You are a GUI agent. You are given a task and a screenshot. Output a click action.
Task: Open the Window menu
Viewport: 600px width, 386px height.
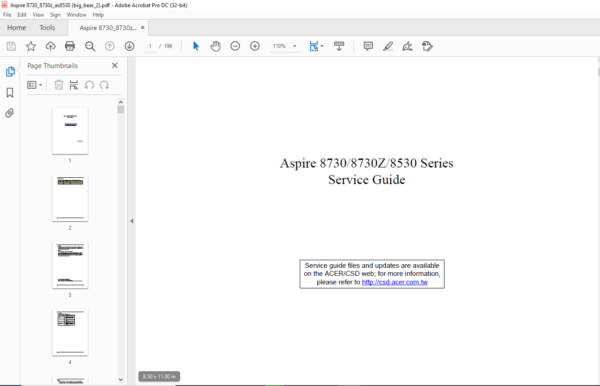point(77,15)
